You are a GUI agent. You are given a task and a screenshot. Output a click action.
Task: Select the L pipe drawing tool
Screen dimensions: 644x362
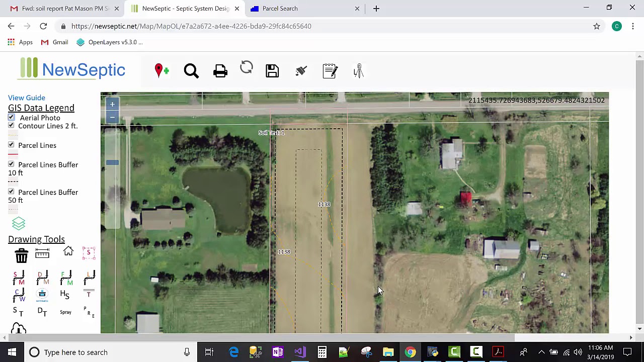tap(90, 277)
